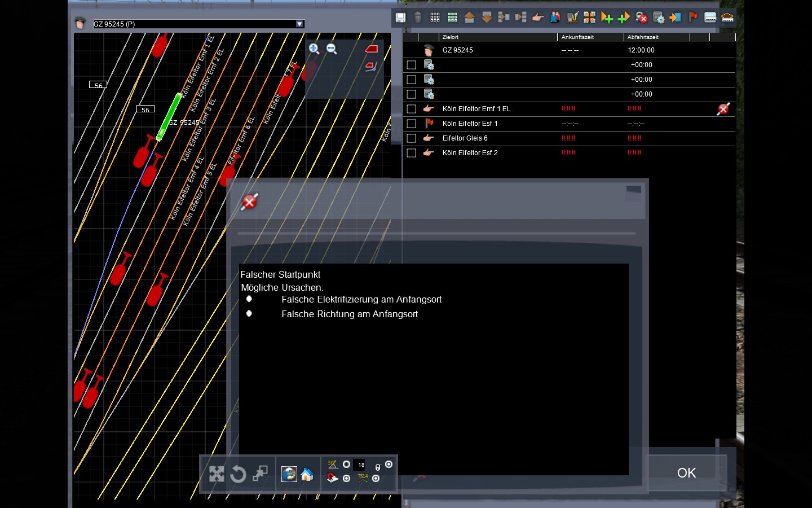Click the passengers people icon in toolbar

pos(555,17)
